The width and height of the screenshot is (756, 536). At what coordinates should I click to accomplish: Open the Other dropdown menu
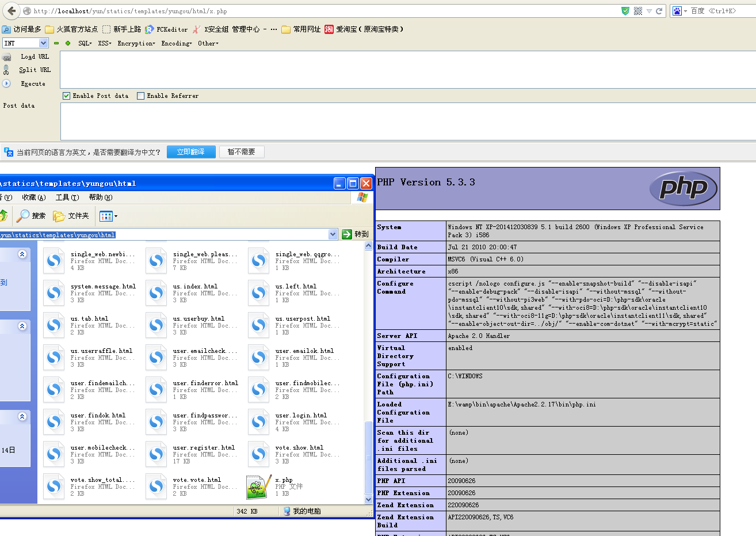208,43
